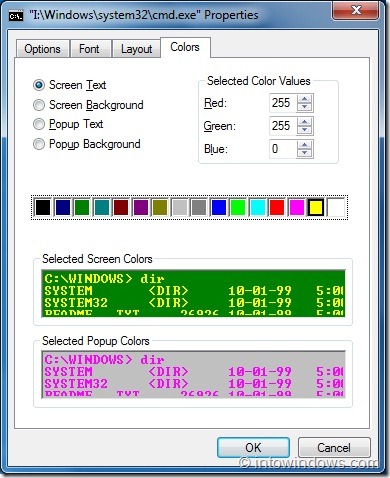Click the Red value field

click(282, 103)
